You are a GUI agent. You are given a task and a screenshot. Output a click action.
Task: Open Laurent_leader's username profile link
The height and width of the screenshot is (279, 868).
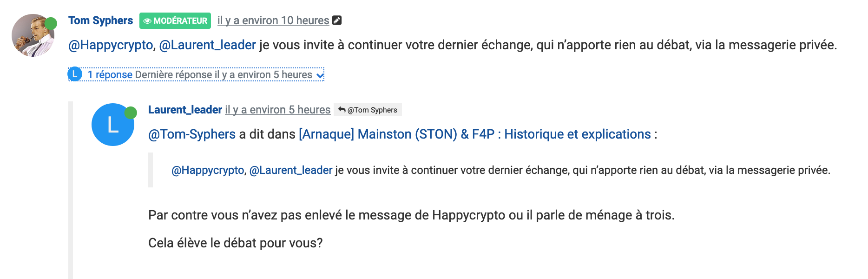[x=185, y=110]
